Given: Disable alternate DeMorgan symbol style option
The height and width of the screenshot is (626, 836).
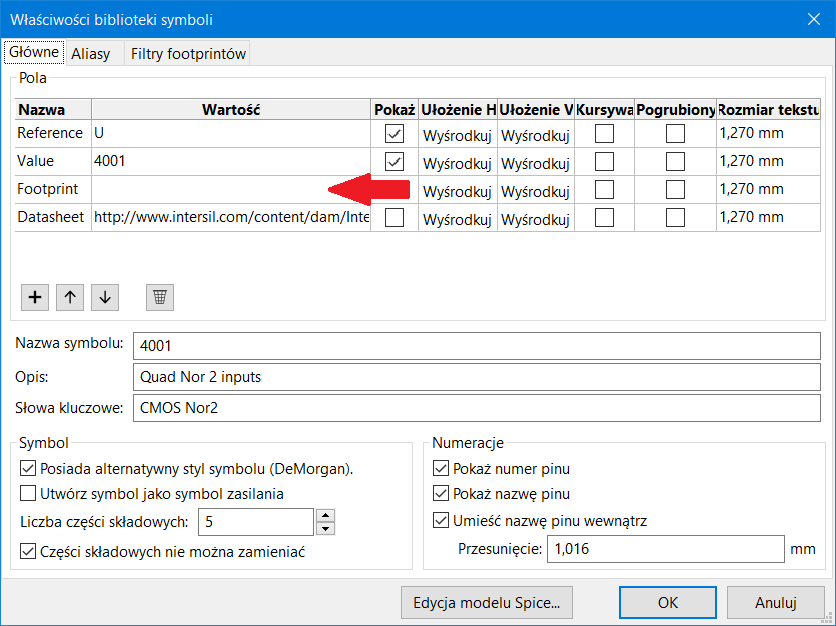Looking at the screenshot, I should [28, 468].
